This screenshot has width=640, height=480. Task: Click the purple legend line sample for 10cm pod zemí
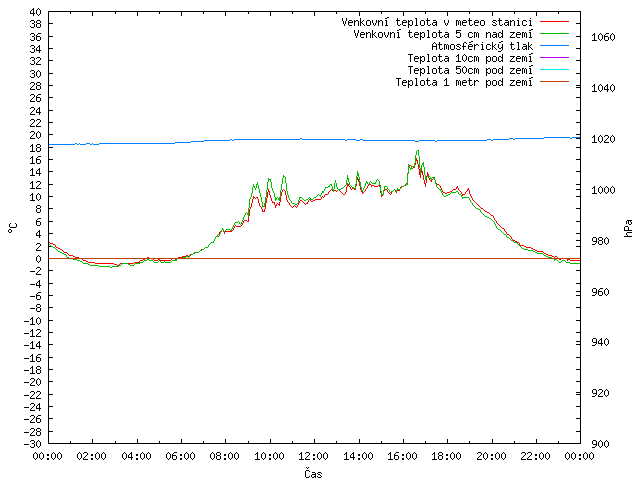pos(554,58)
